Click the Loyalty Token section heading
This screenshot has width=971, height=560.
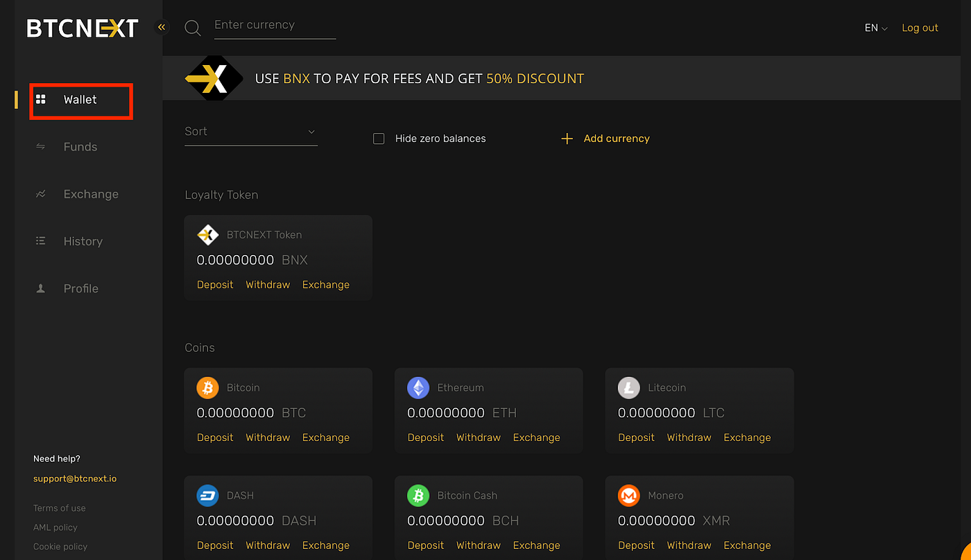[x=221, y=195]
